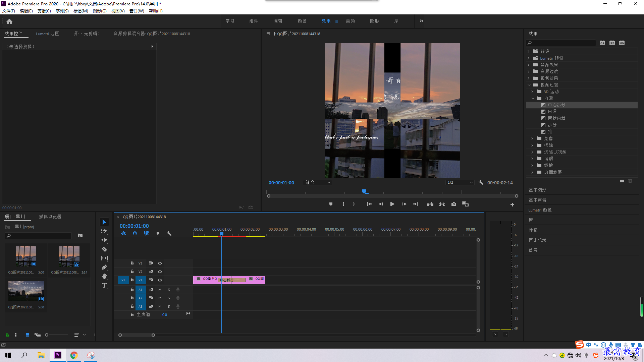Toggle lock on track V3
644x362 pixels.
132,263
